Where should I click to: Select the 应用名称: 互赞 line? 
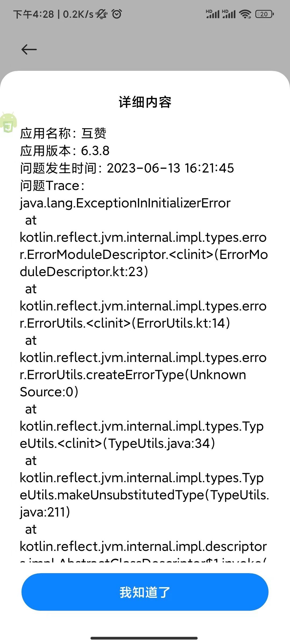[x=63, y=133]
